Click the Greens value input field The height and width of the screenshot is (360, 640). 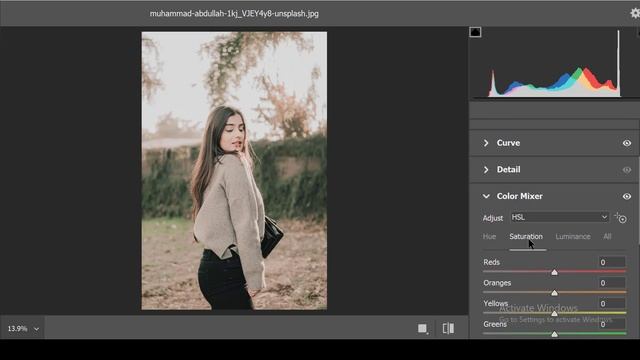612,324
